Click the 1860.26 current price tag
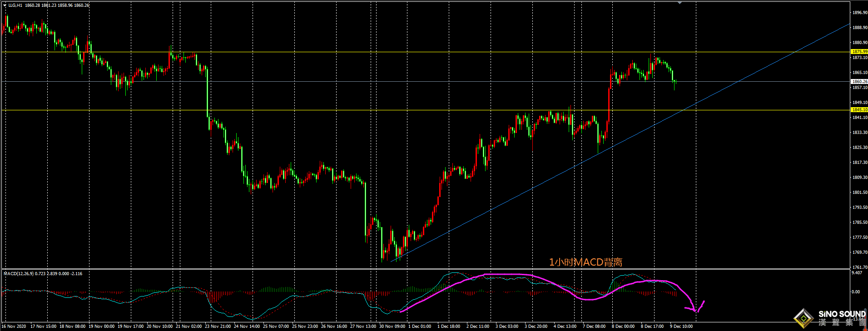The width and height of the screenshot is (868, 331). pyautogui.click(x=859, y=82)
